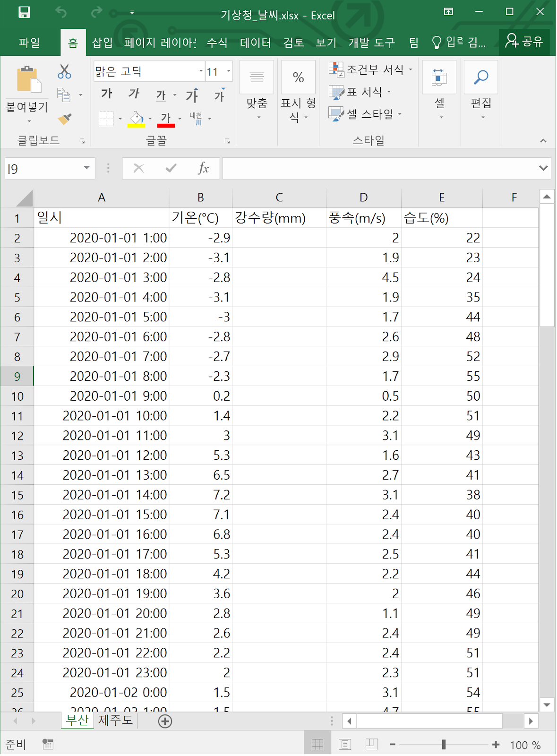This screenshot has height=756, width=557.
Task: Open 표 서식 format as table
Action: coord(360,92)
